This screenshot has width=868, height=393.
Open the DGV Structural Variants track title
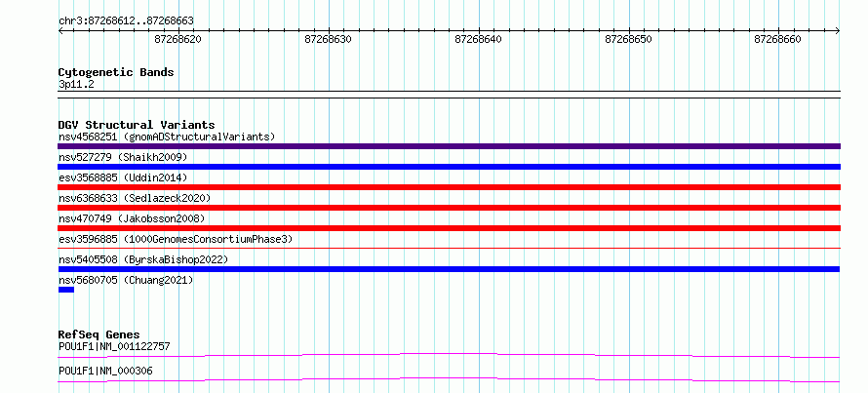pos(137,125)
